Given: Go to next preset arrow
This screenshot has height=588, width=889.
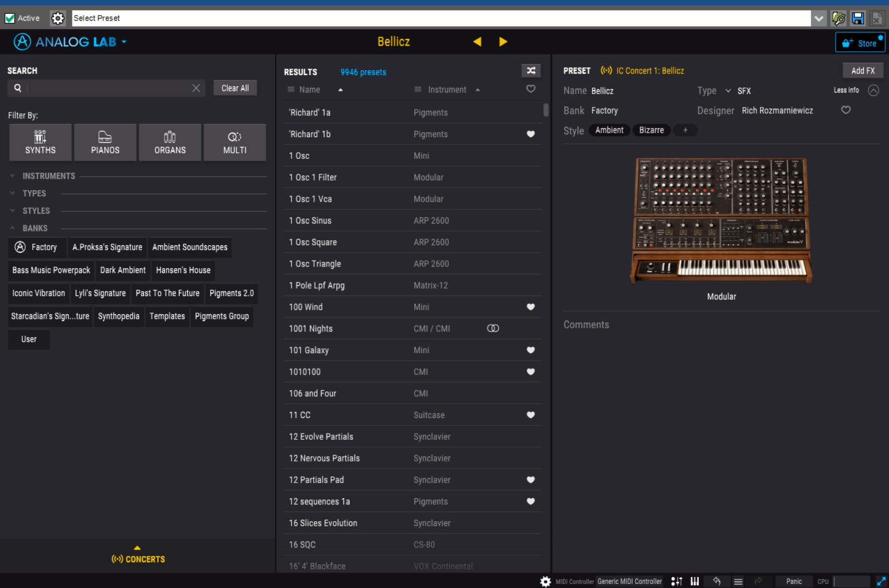Looking at the screenshot, I should pos(503,42).
